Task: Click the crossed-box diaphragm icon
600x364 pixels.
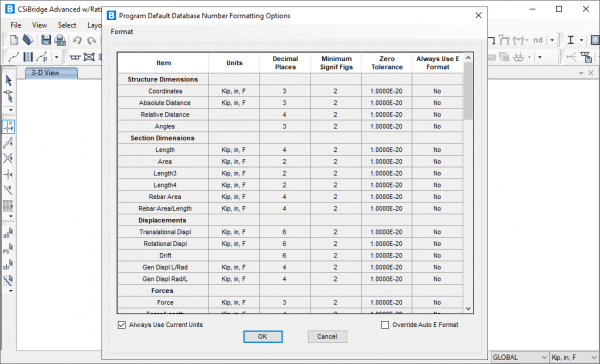Action: tap(89, 57)
